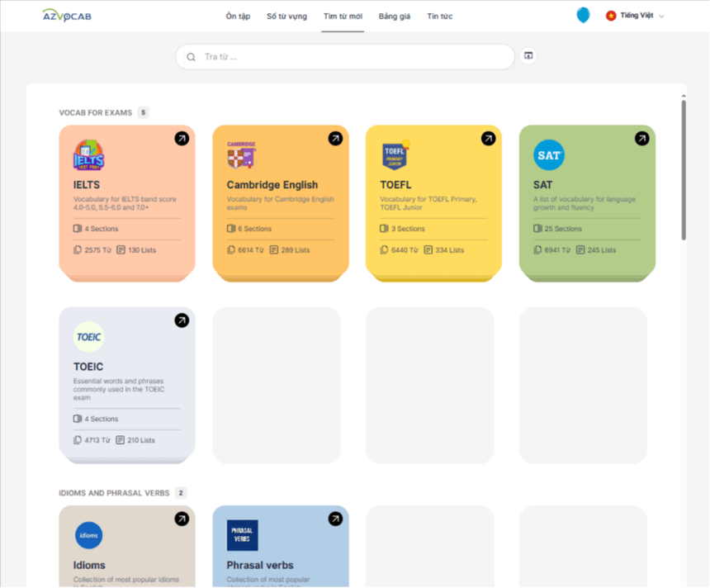Click '6440 Từ' on TOEFL card

click(405, 250)
